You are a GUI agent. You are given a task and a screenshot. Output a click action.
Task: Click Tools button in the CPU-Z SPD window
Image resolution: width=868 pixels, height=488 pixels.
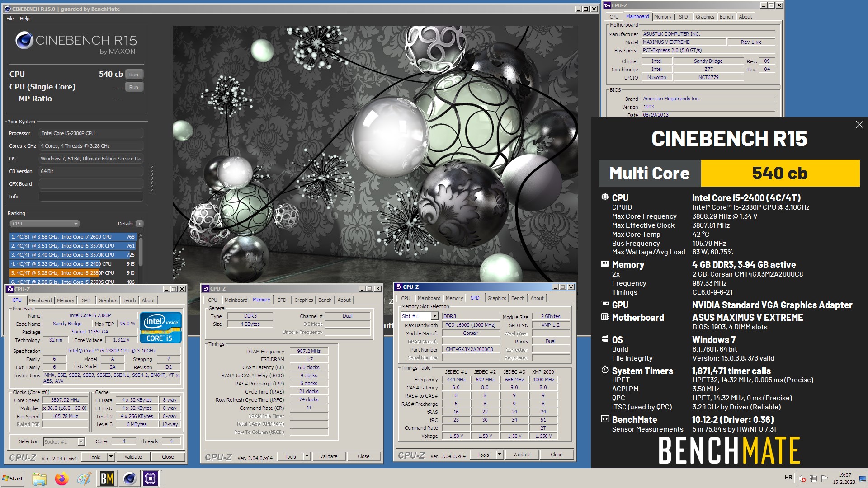[483, 455]
